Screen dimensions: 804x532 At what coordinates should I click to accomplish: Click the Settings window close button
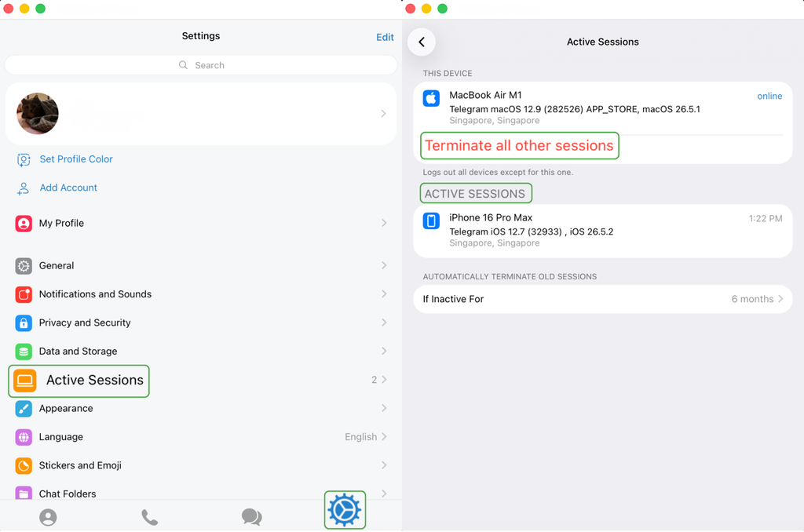coord(8,8)
